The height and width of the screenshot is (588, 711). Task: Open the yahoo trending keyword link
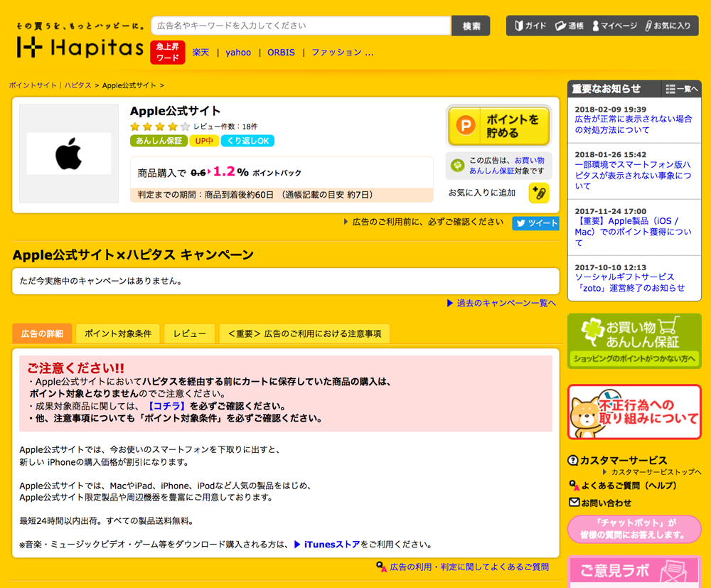[x=238, y=53]
